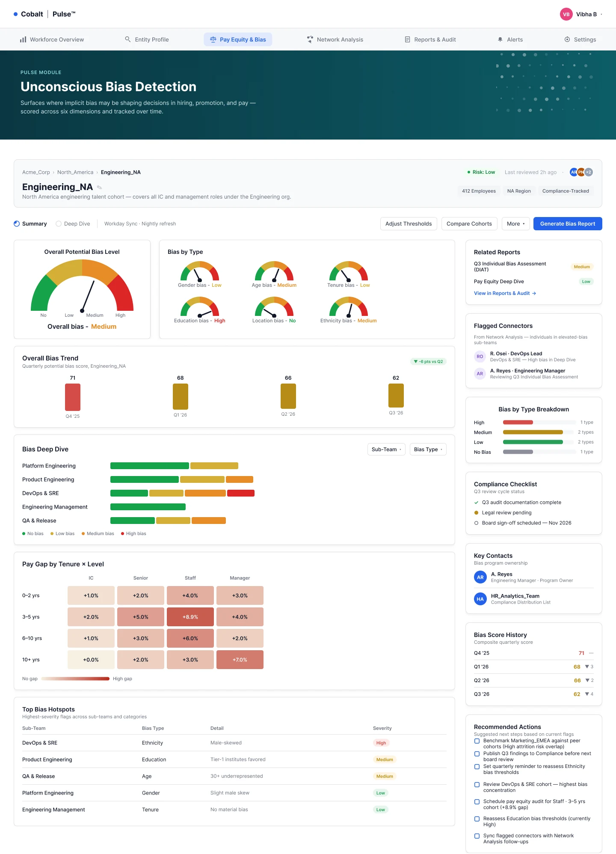The height and width of the screenshot is (854, 616).
Task: Click the Overall Potential Bias Level gauge
Action: click(82, 286)
